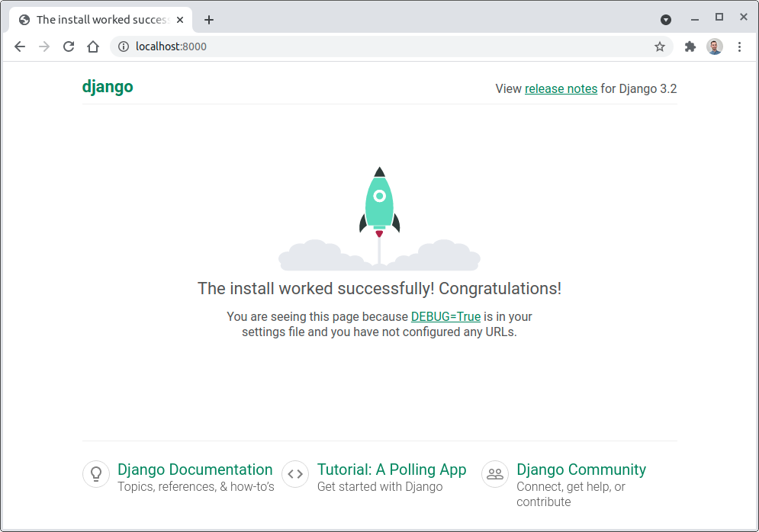Follow the DEBUG=True link
759x532 pixels.
pos(445,317)
